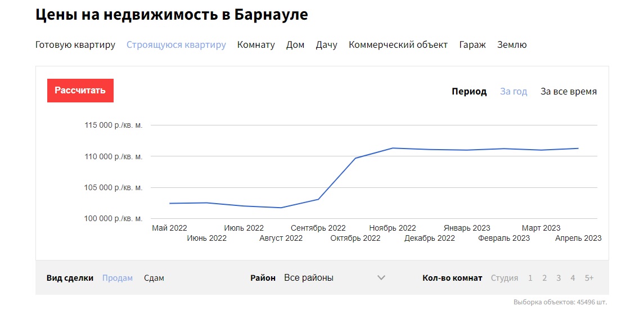644x319 pixels.
Task: Set period to За год
Action: coord(514,91)
